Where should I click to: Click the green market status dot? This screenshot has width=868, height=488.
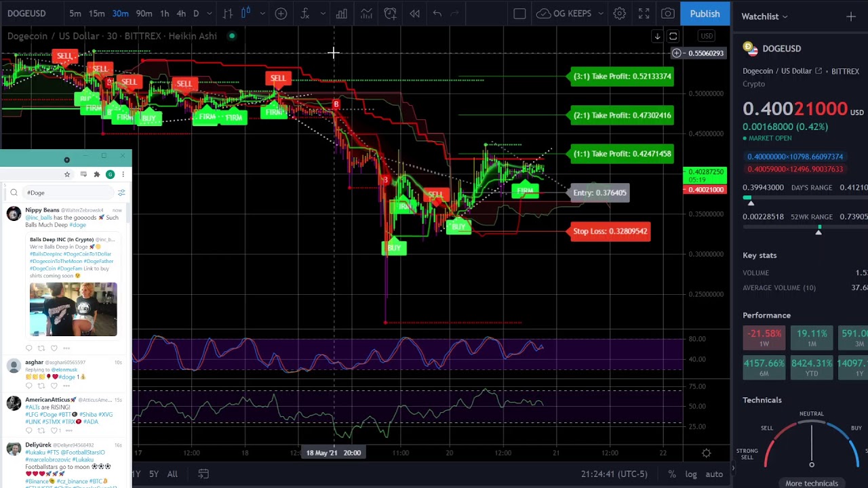(x=232, y=36)
